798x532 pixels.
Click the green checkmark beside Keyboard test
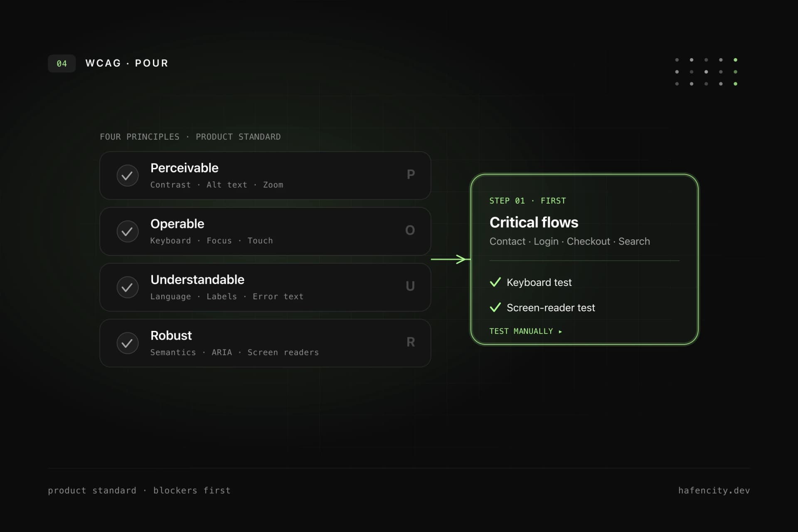pos(495,282)
